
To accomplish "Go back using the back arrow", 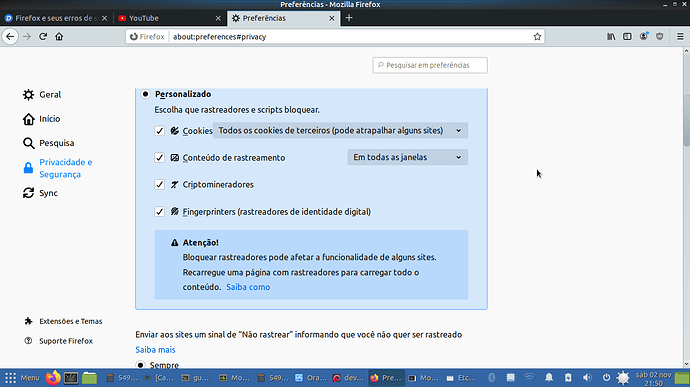I will click(x=10, y=37).
